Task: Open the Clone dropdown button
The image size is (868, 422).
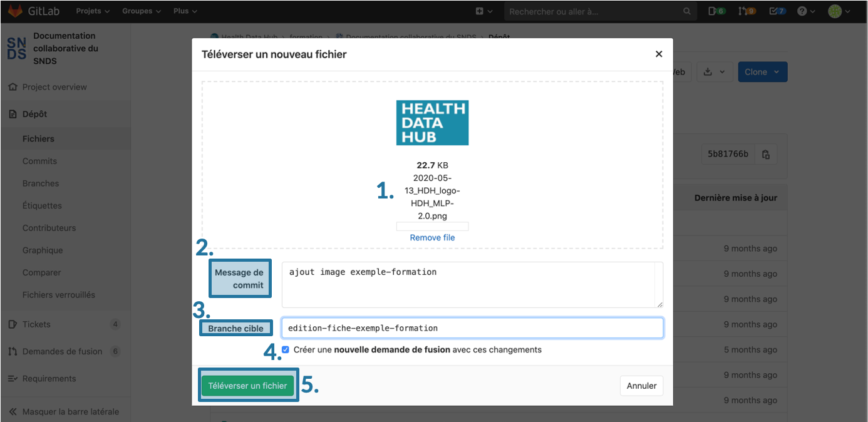Action: click(x=762, y=72)
